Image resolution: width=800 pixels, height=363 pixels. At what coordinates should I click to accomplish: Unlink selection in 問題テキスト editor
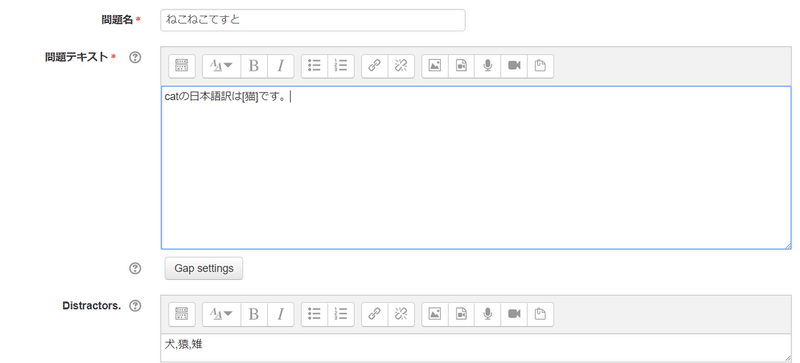pos(401,66)
